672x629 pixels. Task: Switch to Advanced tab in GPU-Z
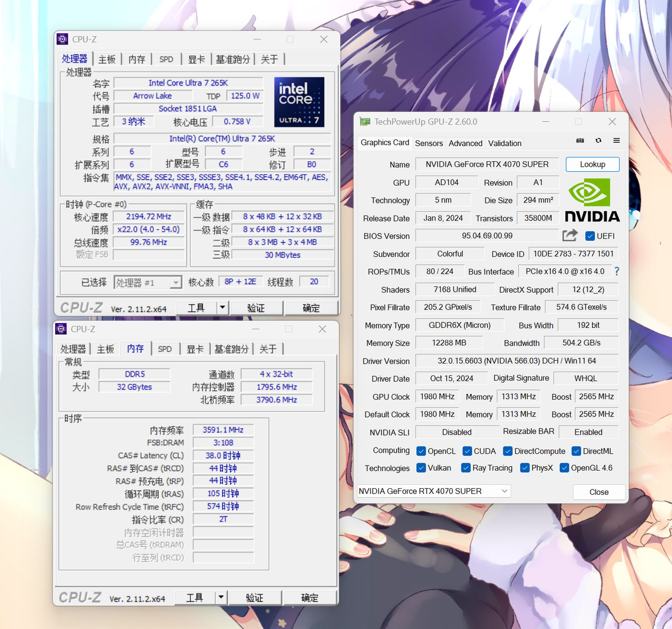click(x=466, y=143)
